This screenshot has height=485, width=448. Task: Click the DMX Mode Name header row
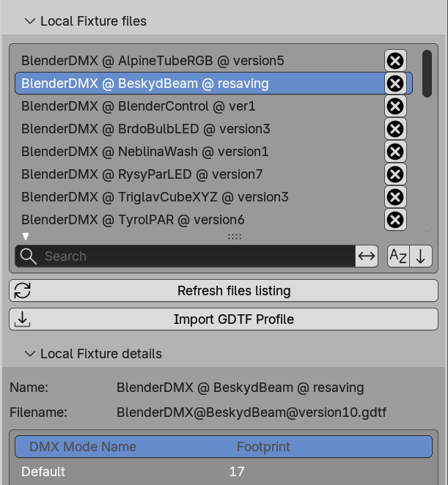pyautogui.click(x=224, y=447)
